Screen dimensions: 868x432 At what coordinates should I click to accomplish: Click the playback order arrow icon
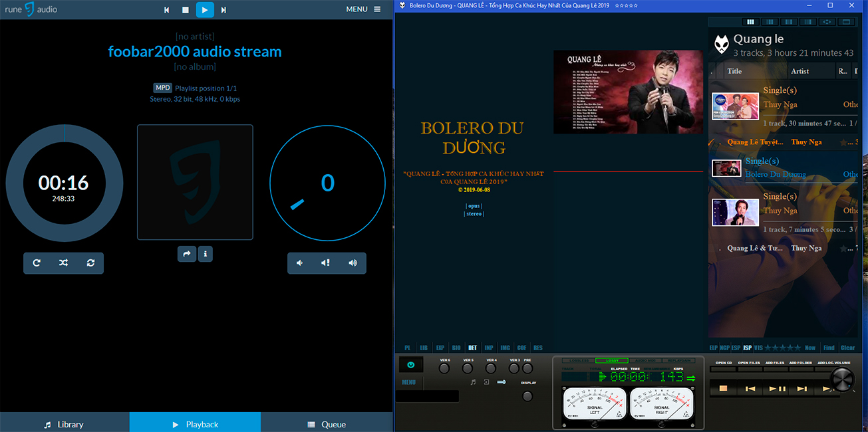pos(502,382)
